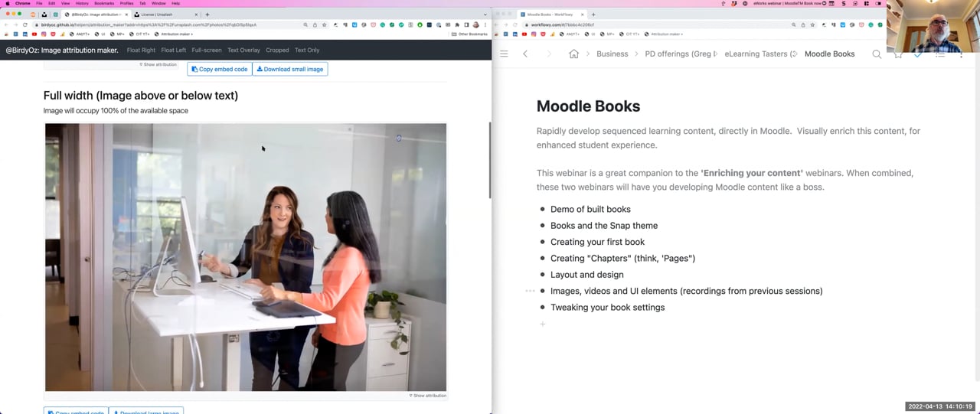Click Copy embed code above Full width heading
Screen dimensions: 980x414
point(220,69)
